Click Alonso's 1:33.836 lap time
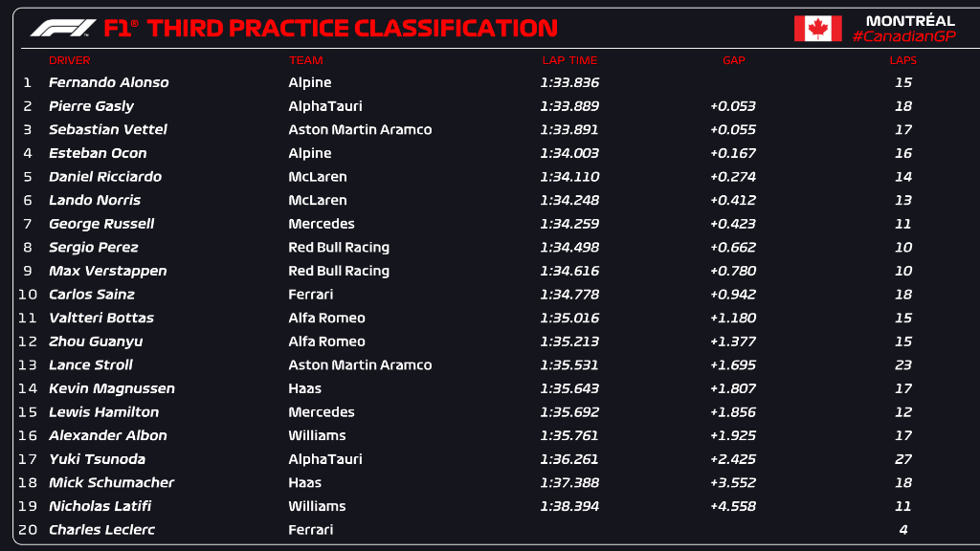Viewport: 980px width, 551px height. pos(569,82)
